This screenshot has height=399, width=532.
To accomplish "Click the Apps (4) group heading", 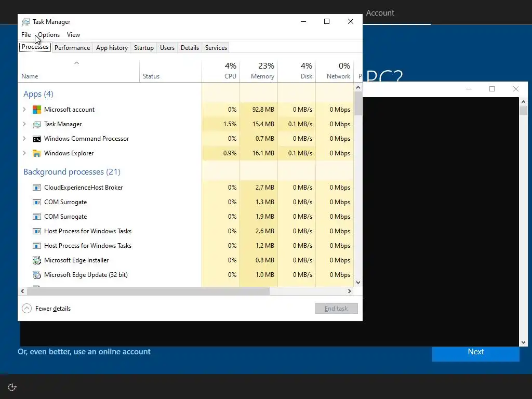I will [x=38, y=94].
